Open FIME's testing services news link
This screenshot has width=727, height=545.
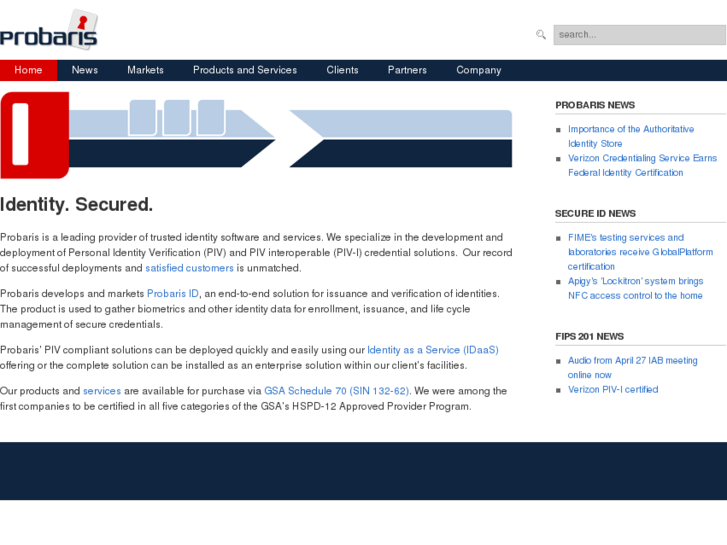(x=640, y=252)
